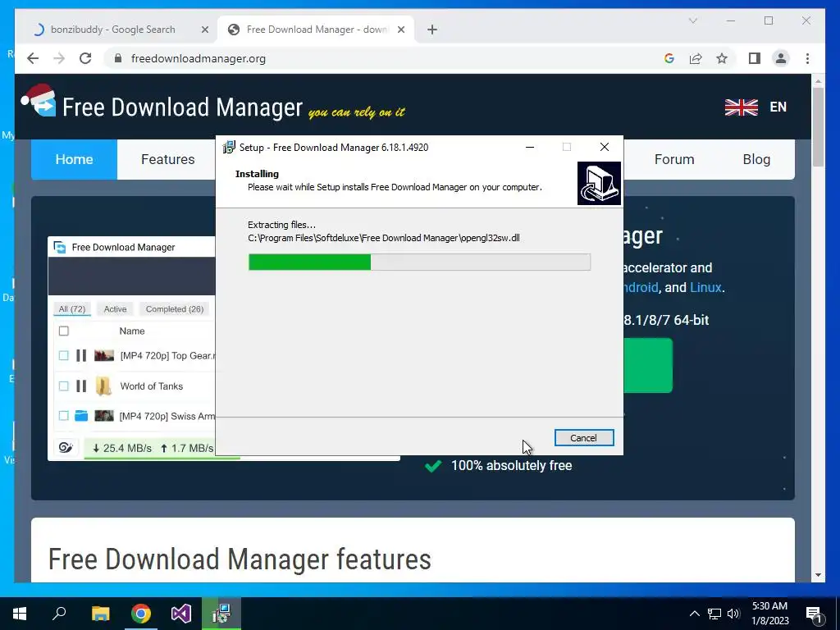Viewport: 840px width, 630px height.
Task: Click the Top Gear video thumbnail
Action: pyautogui.click(x=104, y=355)
